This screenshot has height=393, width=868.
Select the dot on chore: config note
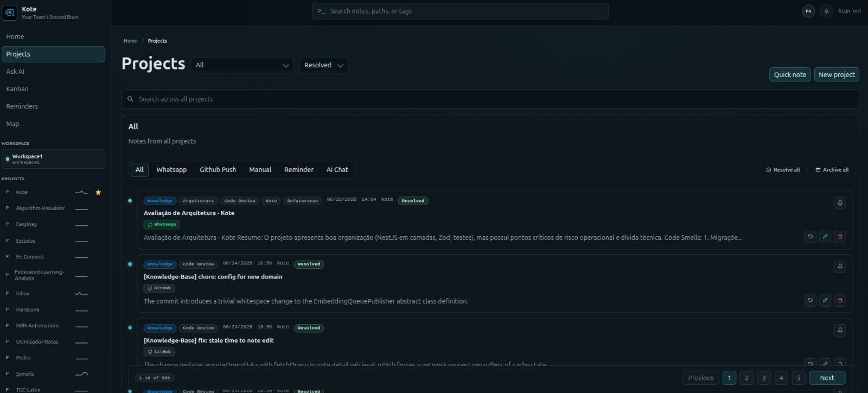pyautogui.click(x=130, y=264)
